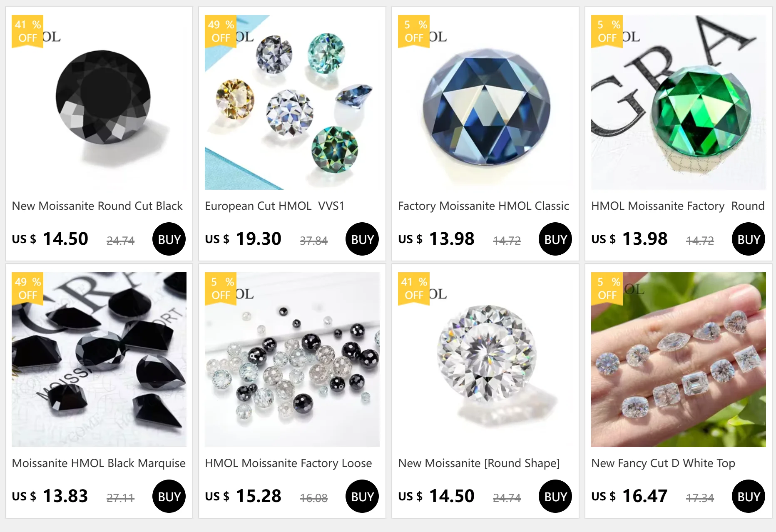This screenshot has width=776, height=532.
Task: Click BUY for Factory Moissanite HMOL Classic
Action: pyautogui.click(x=555, y=239)
